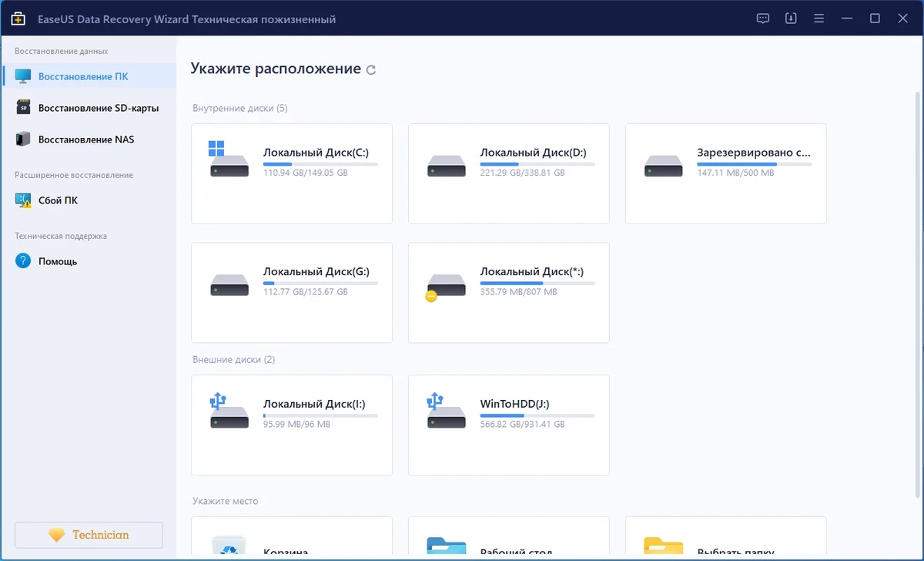924x561 pixels.
Task: Open the feedback chat icon in title bar
Action: click(x=763, y=18)
